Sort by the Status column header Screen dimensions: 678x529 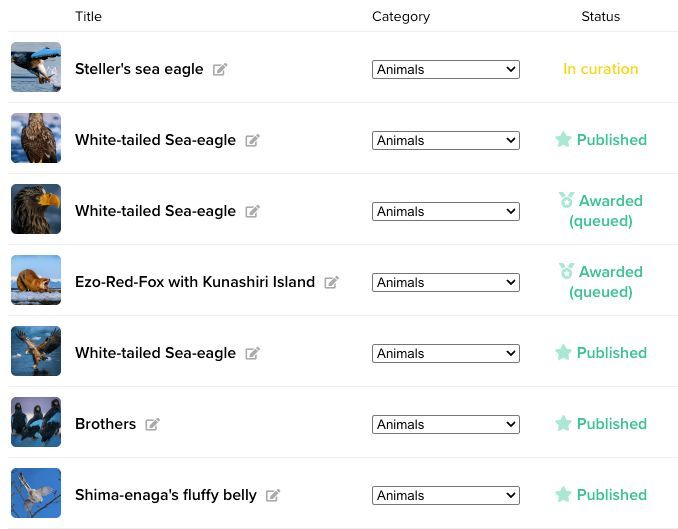(x=601, y=16)
